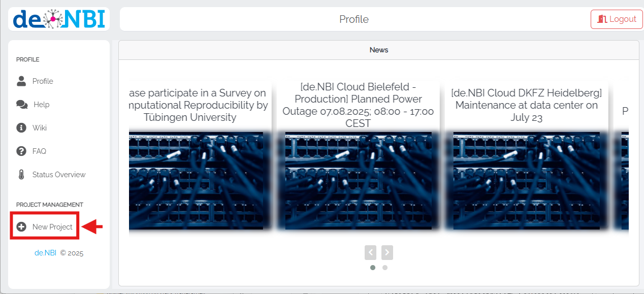The height and width of the screenshot is (294, 644).
Task: Click the News panel heading
Action: coord(379,50)
